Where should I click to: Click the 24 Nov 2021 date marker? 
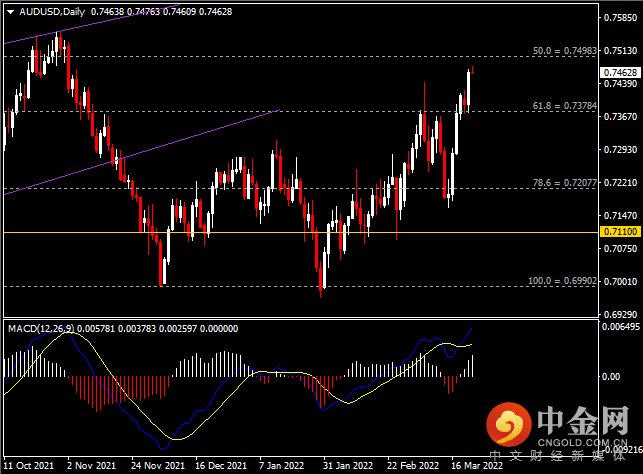point(158,466)
